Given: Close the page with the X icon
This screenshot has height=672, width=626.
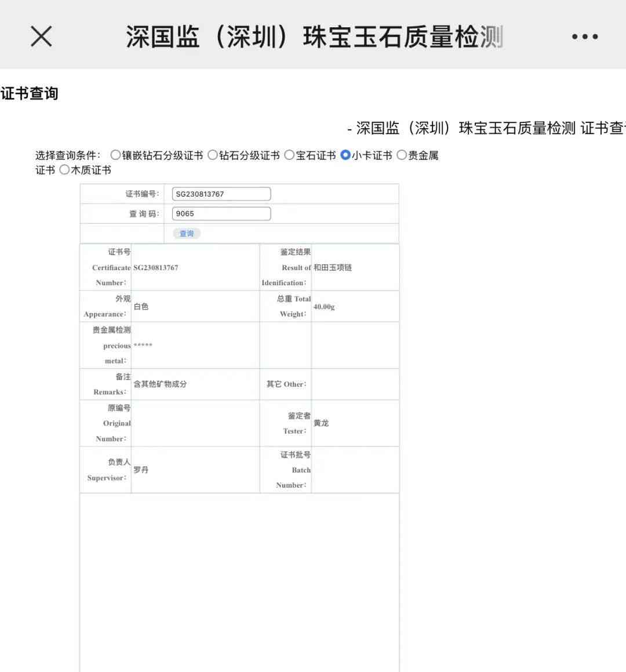Looking at the screenshot, I should pos(42,36).
